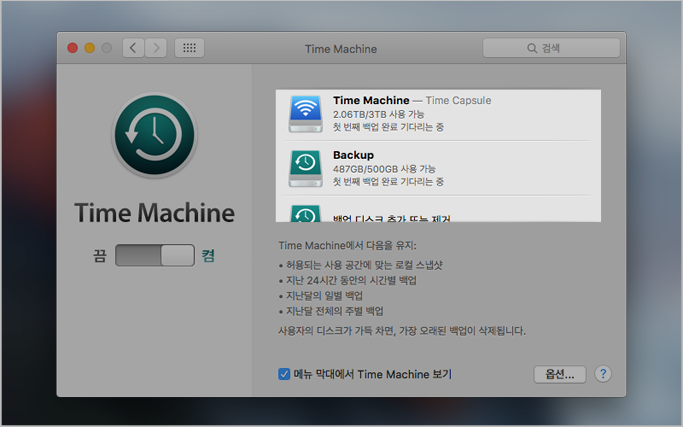Close the window with the red button
The height and width of the screenshot is (427, 683).
click(73, 48)
